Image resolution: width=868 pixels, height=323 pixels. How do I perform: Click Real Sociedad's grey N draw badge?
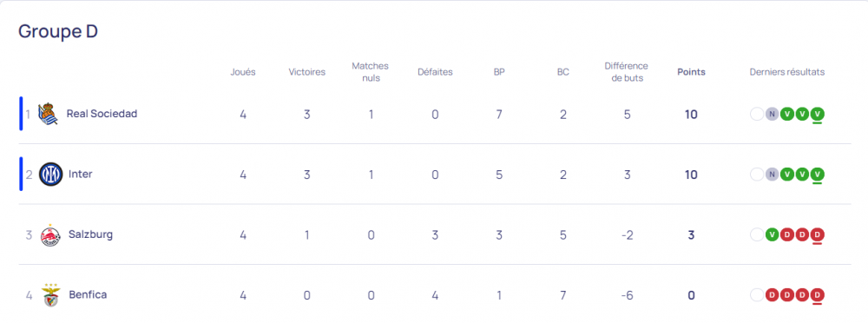[772, 114]
